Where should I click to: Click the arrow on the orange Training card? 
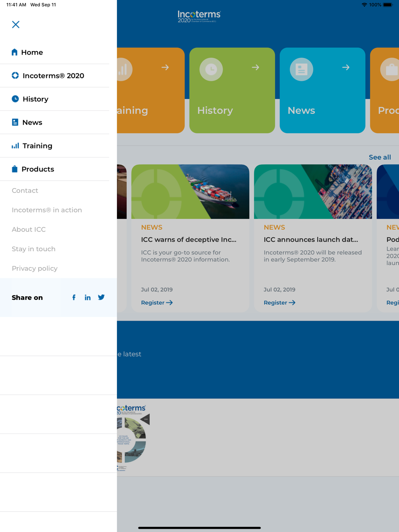165,67
